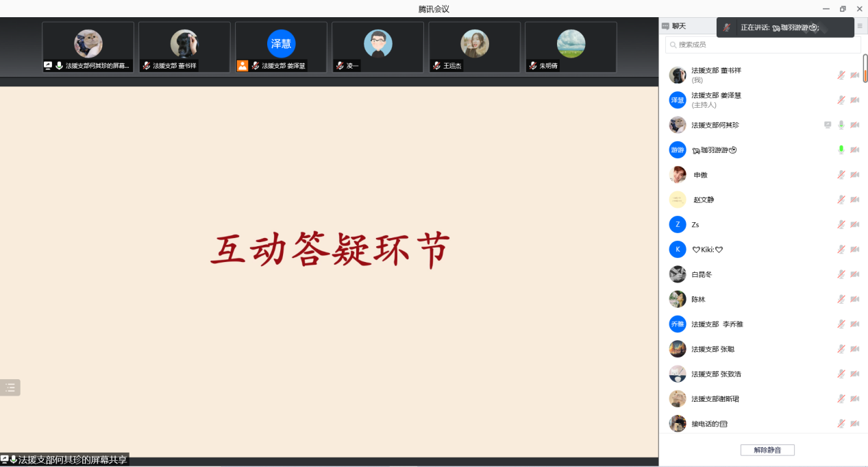This screenshot has width=868, height=467.
Task: Click the screen share icon beside 法援支部何其珍
Action: (x=827, y=125)
